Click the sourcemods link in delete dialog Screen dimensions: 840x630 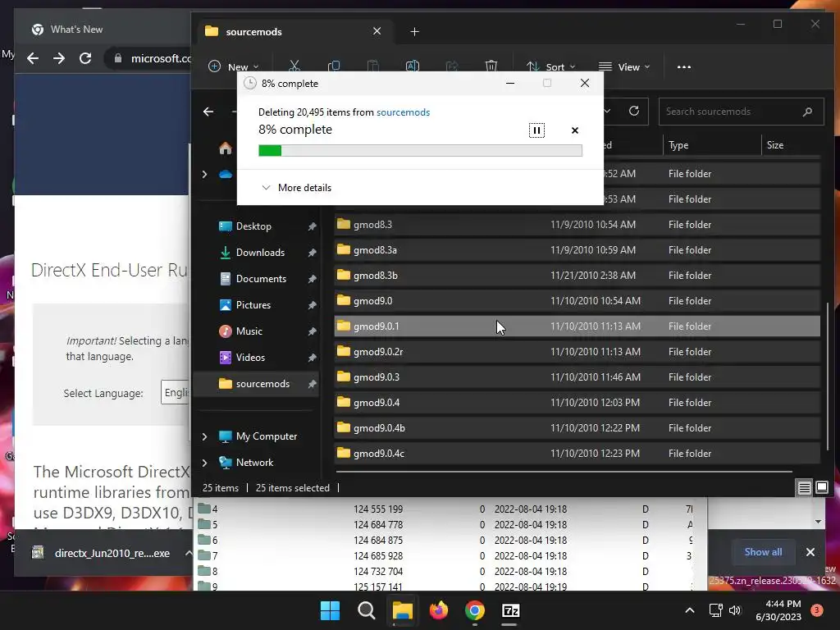pos(403,112)
